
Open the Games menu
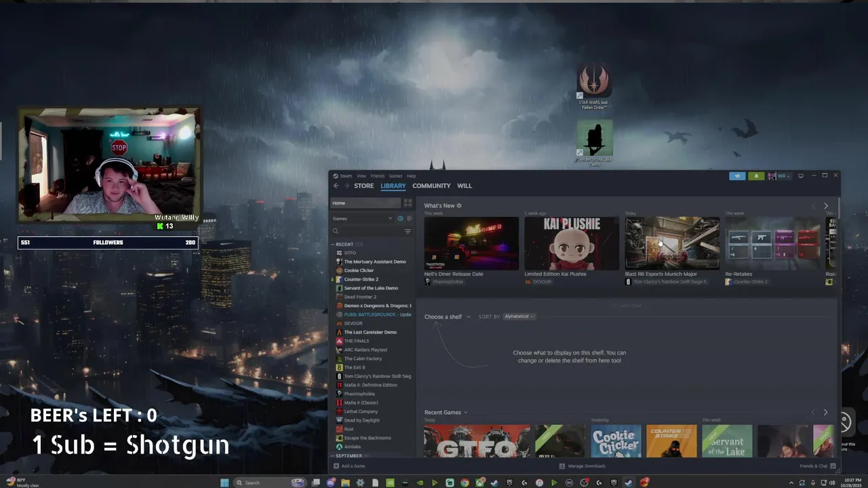click(395, 176)
